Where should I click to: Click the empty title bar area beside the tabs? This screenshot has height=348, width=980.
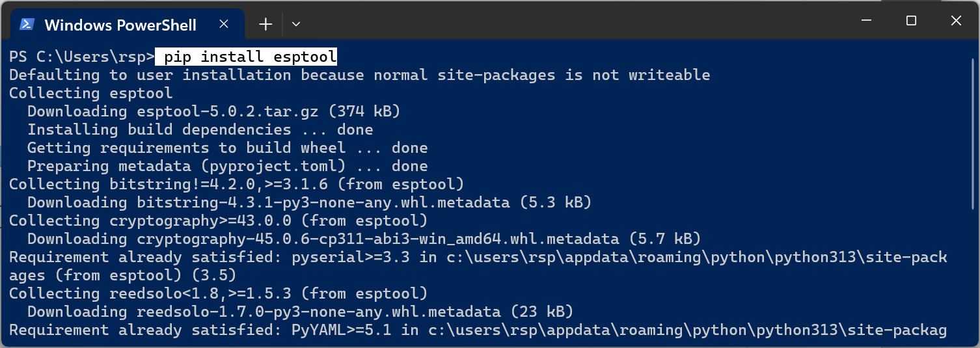[x=573, y=21]
